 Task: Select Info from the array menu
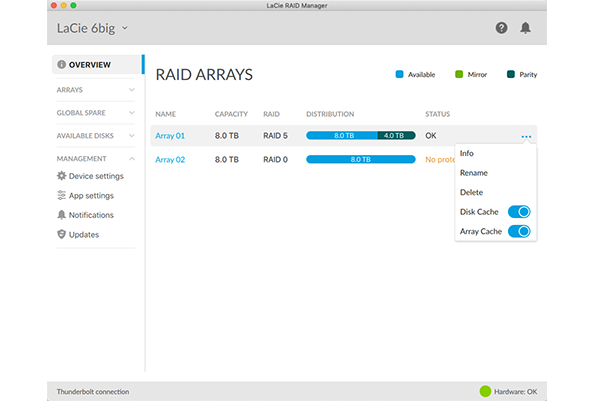467,153
